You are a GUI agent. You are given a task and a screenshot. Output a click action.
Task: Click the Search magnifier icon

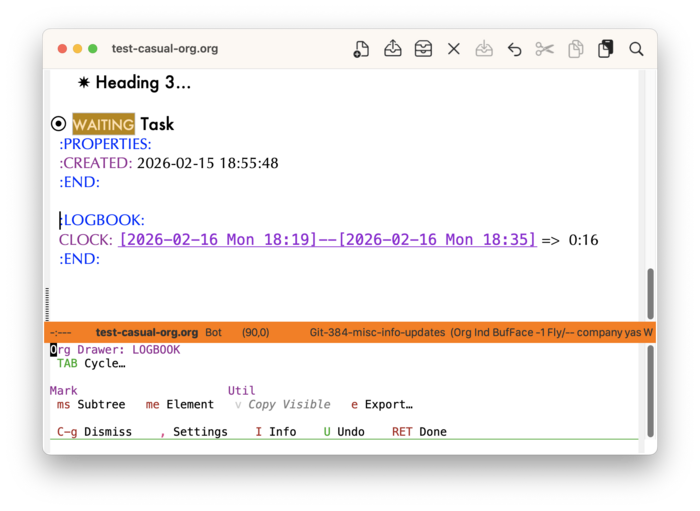tap(636, 49)
